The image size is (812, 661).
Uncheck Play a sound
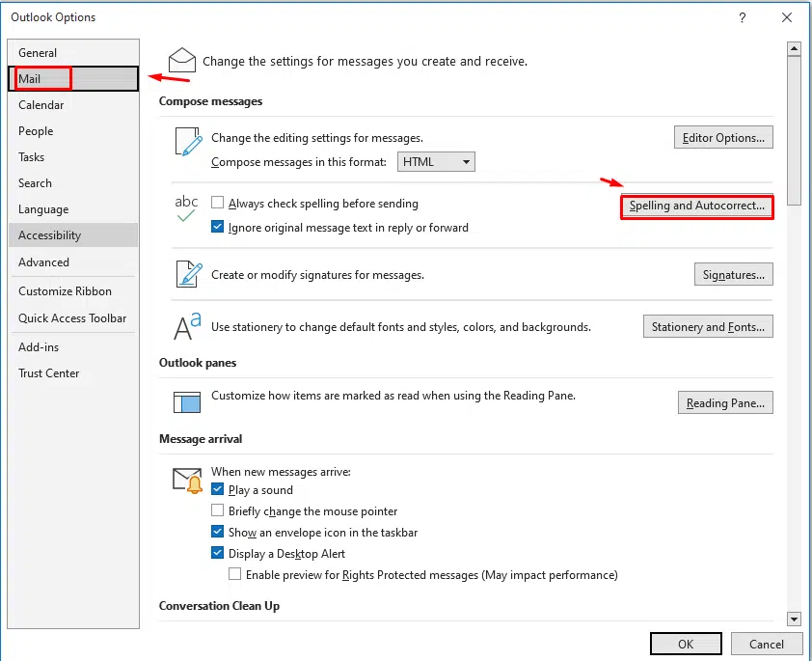point(218,489)
